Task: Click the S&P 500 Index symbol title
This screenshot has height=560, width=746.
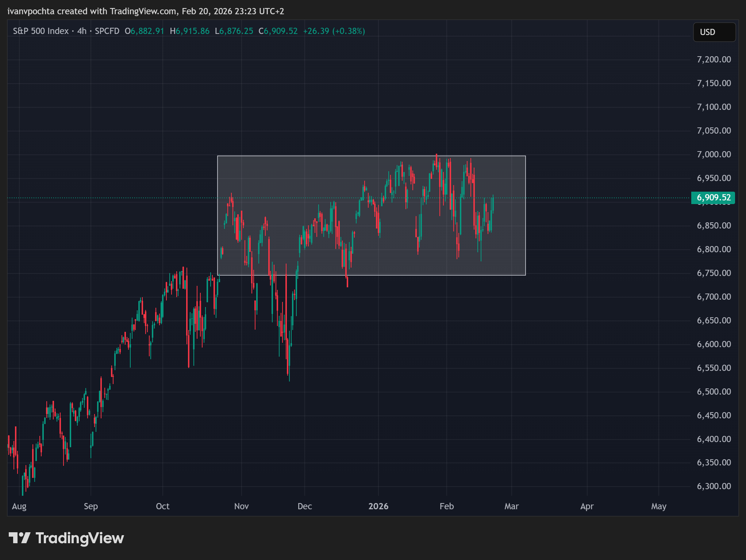Action: click(41, 31)
